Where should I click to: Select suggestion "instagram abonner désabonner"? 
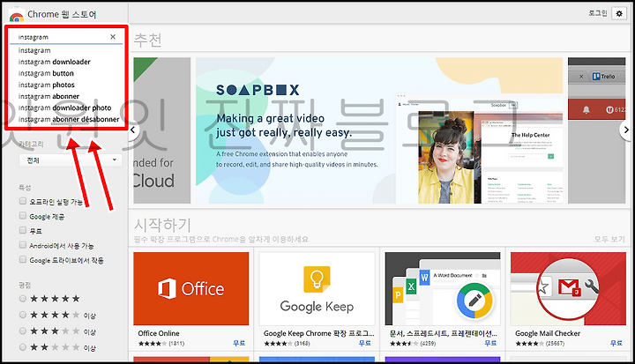69,120
